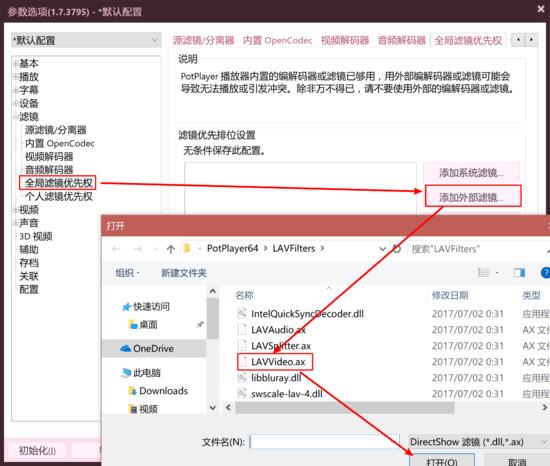The image size is (550, 466).
Task: Select the 配置 tree item
Action: [x=29, y=290]
